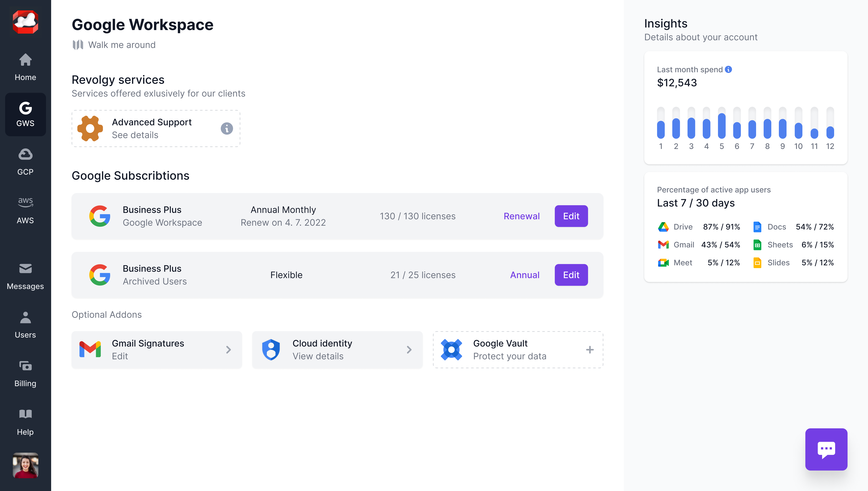The image size is (868, 491).
Task: Click the Google Vault icon
Action: (x=451, y=350)
